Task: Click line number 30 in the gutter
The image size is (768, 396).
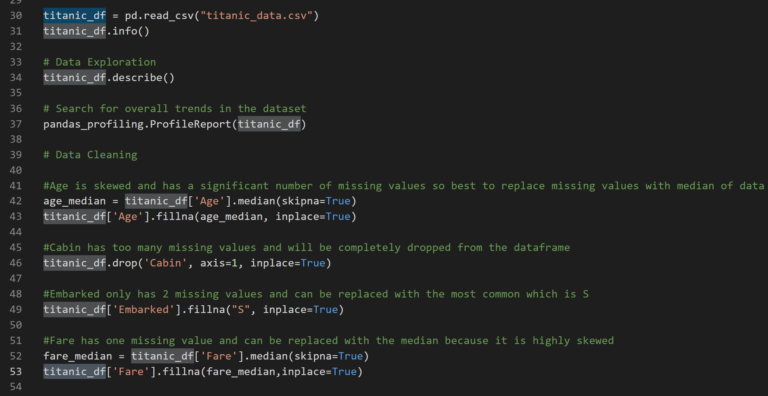Action: (x=16, y=16)
